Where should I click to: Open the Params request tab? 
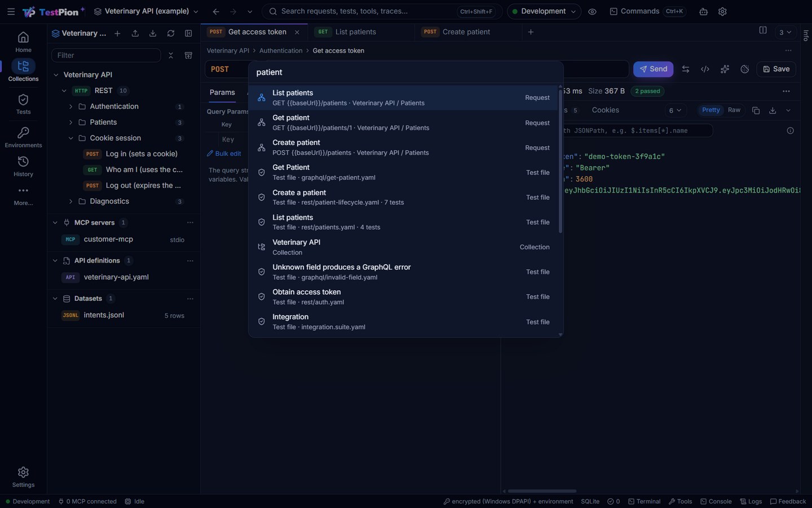pos(222,93)
